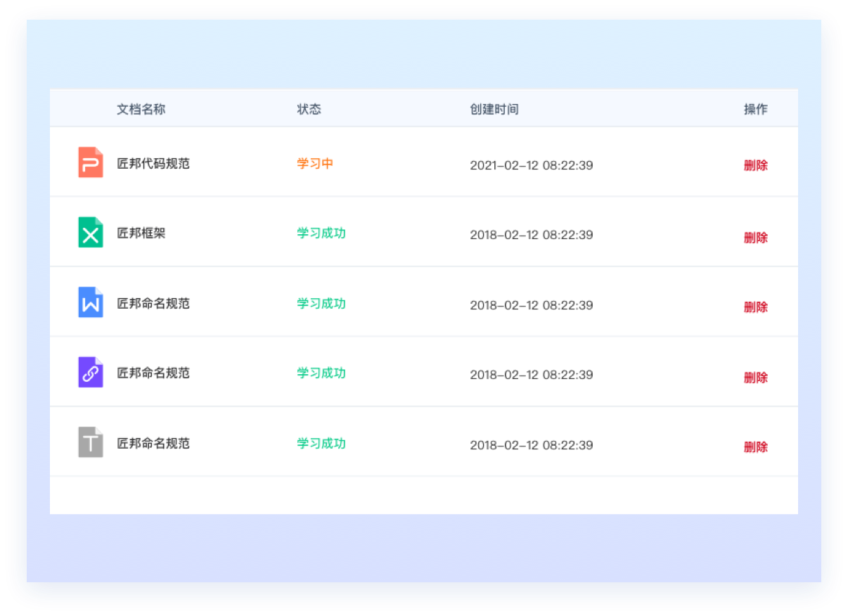The width and height of the screenshot is (848, 616).
Task: Click the 文档名称 column header
Action: click(x=141, y=109)
